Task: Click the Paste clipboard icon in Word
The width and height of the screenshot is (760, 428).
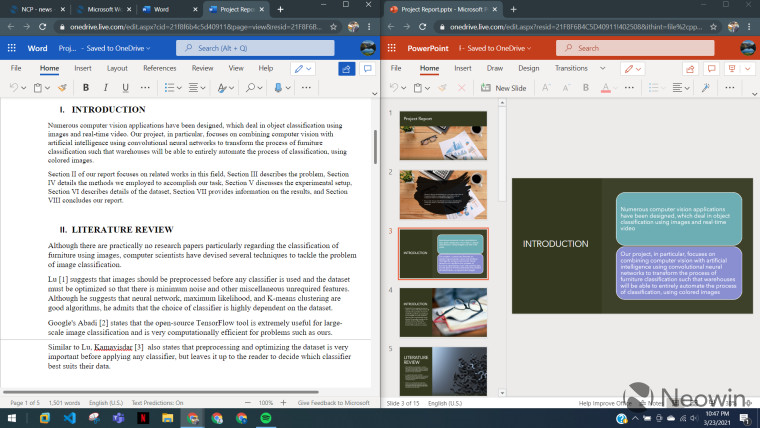Action: coord(38,88)
